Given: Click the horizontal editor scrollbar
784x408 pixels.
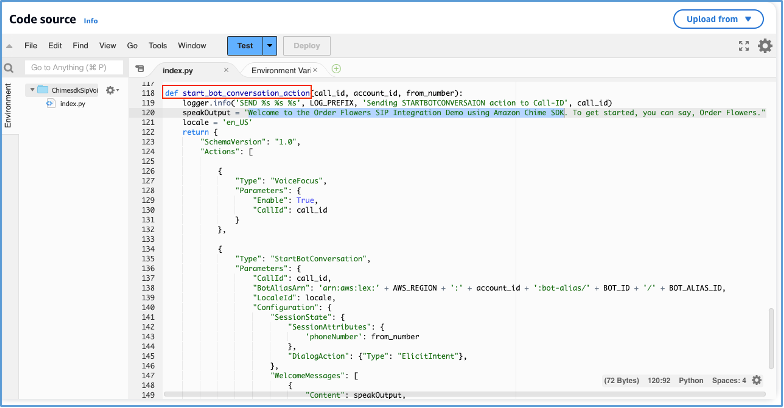Looking at the screenshot, I should tap(464, 394).
